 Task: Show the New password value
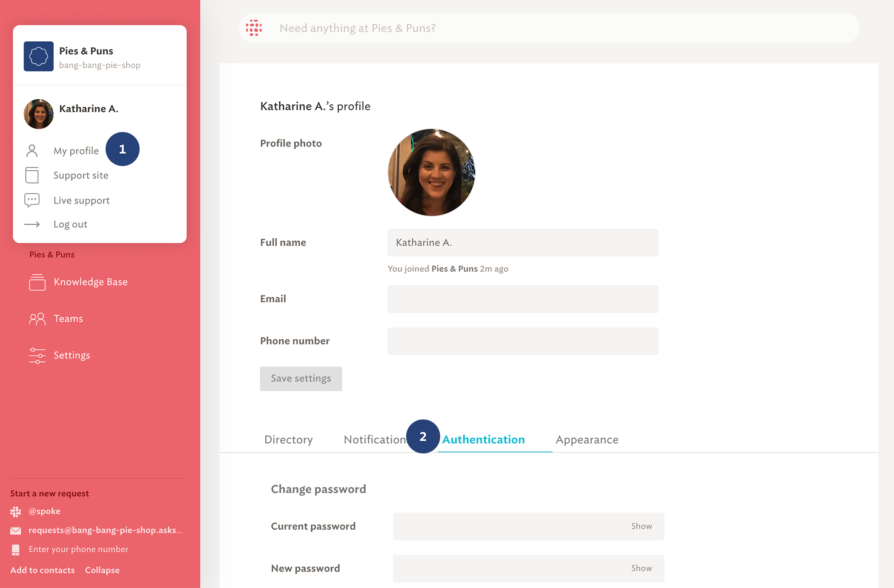click(642, 568)
